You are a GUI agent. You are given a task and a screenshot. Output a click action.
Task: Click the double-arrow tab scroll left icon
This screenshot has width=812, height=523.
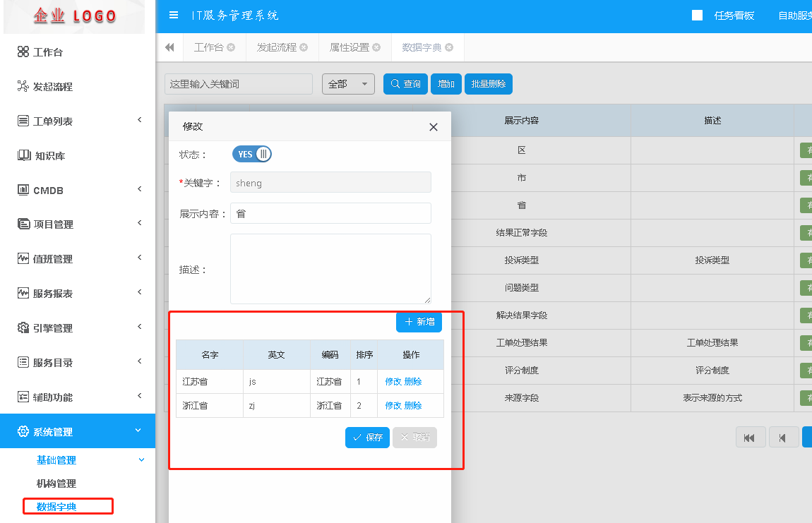169,47
